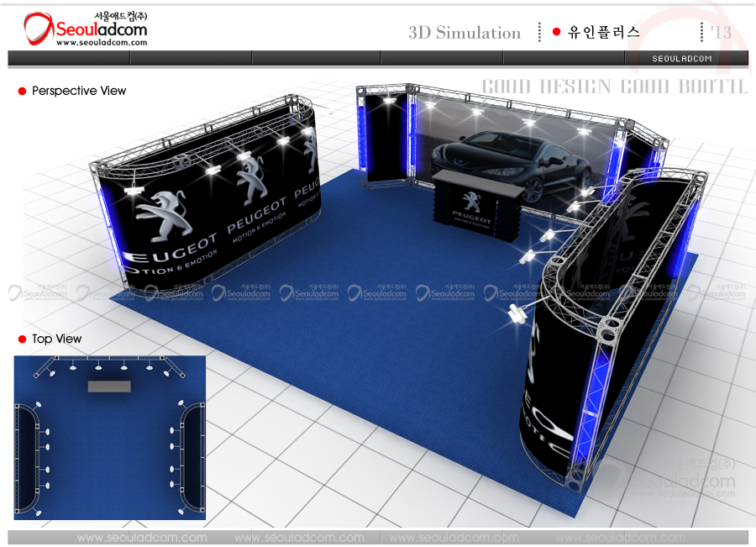Select the "3D Simulation" heading
This screenshot has height=547, width=756.
tap(465, 33)
